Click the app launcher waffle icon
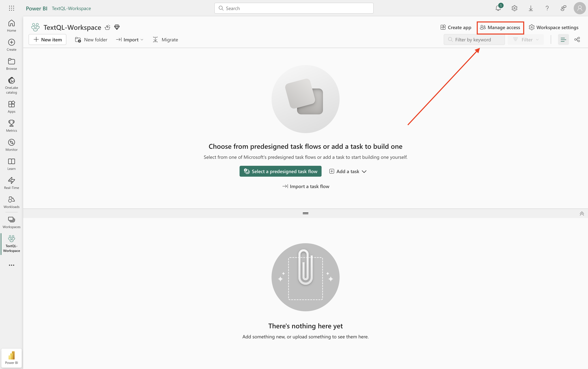The height and width of the screenshot is (369, 588). coord(11,8)
